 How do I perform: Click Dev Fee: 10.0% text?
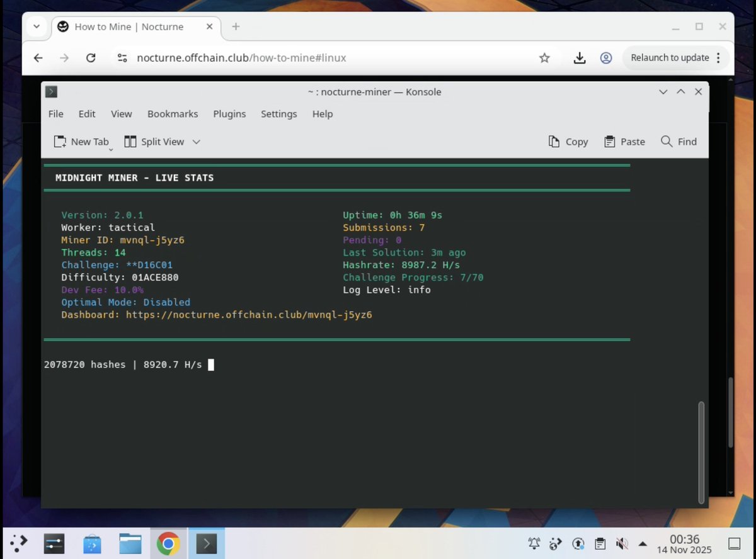point(102,290)
